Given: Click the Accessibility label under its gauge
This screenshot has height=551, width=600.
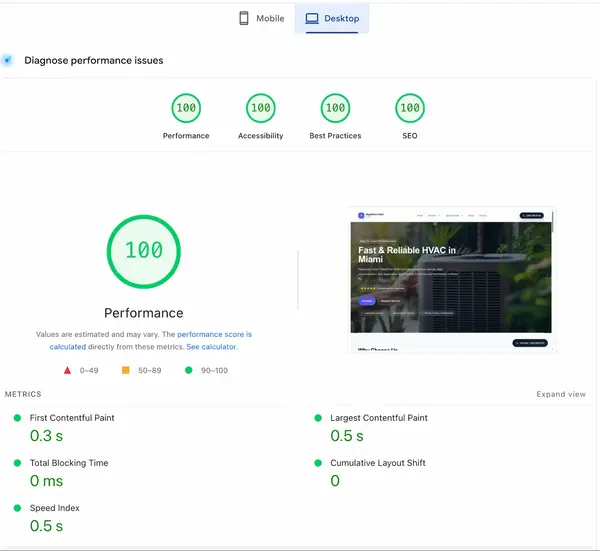Looking at the screenshot, I should tap(261, 136).
